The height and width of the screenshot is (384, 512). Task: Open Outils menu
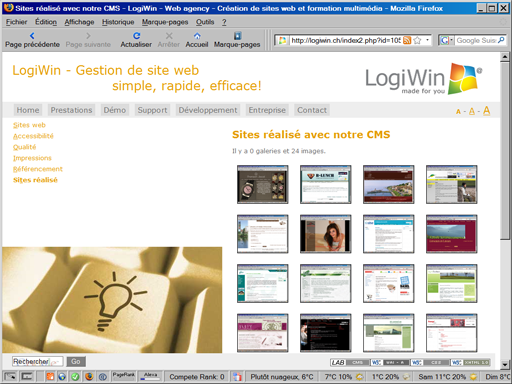coord(205,22)
